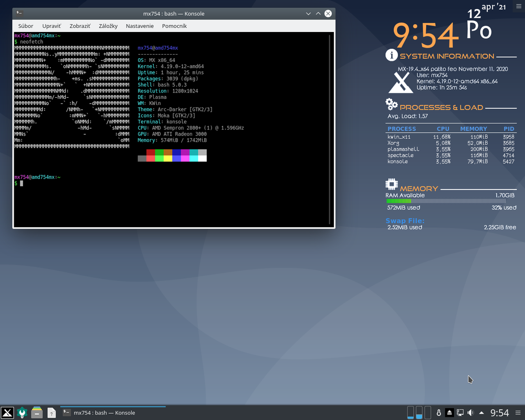
Task: Click the 'spectacle' process row
Action: coord(450,155)
